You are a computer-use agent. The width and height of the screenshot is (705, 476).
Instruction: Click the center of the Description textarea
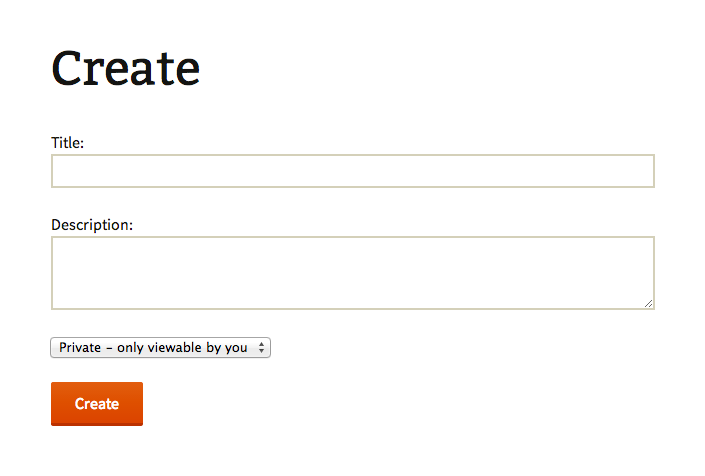coord(352,273)
